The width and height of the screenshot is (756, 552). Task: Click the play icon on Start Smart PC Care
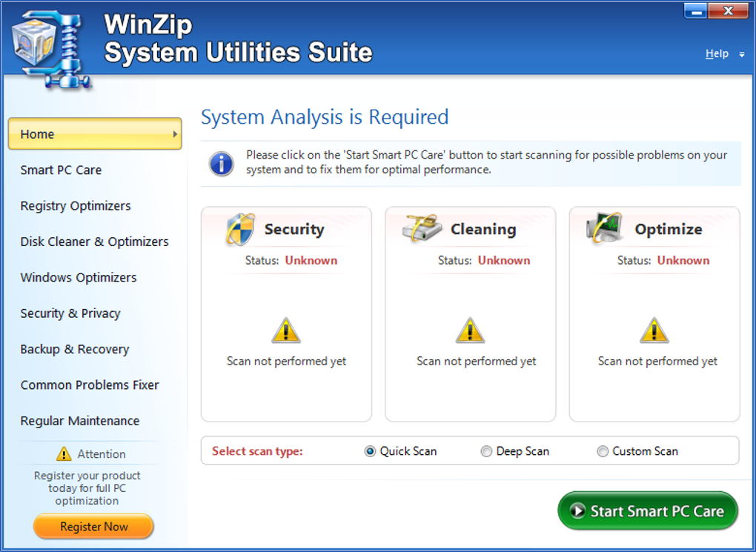(x=577, y=511)
